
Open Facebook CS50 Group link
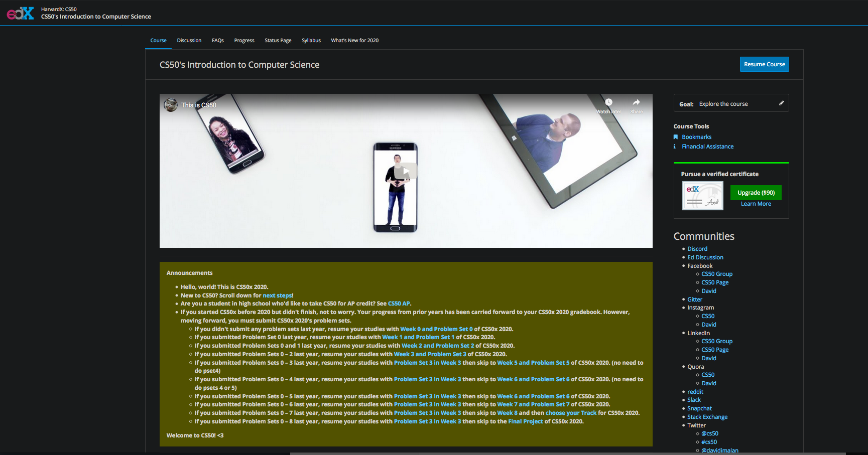(717, 274)
